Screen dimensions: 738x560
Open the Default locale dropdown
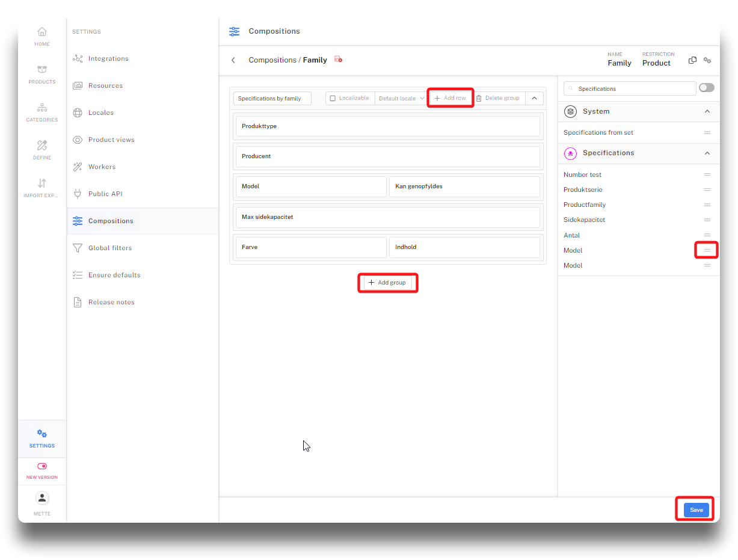(401, 99)
